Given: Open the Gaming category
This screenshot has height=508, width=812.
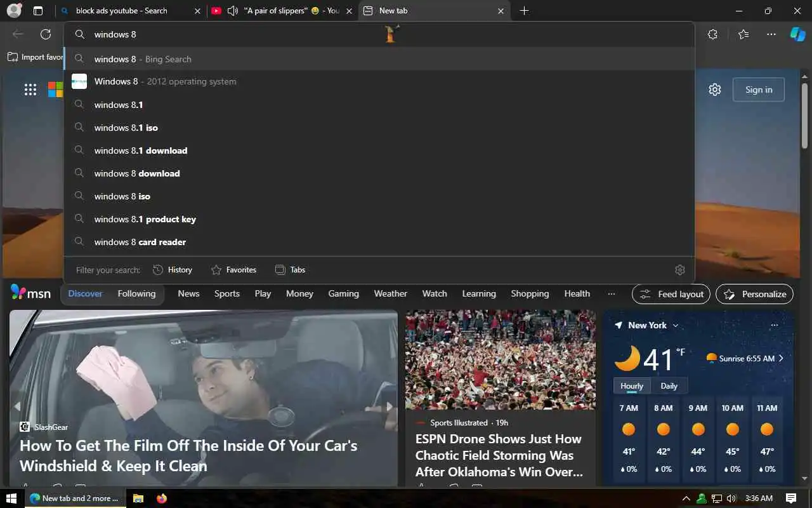Looking at the screenshot, I should [x=343, y=293].
